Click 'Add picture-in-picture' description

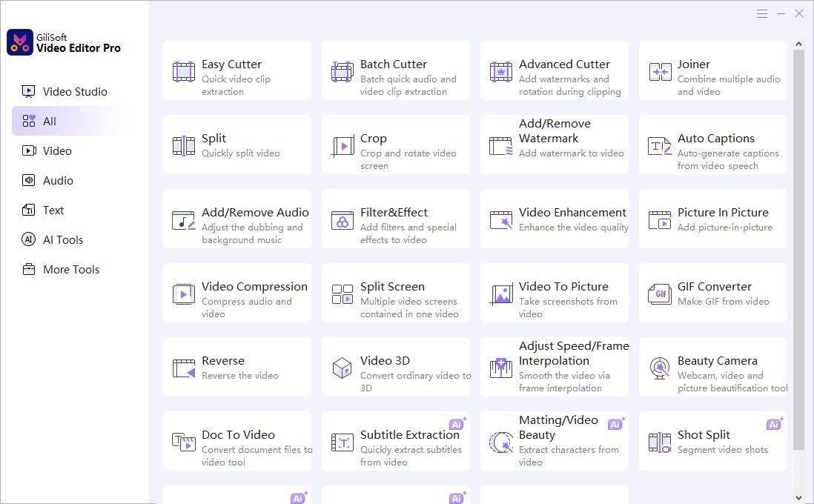click(x=725, y=228)
